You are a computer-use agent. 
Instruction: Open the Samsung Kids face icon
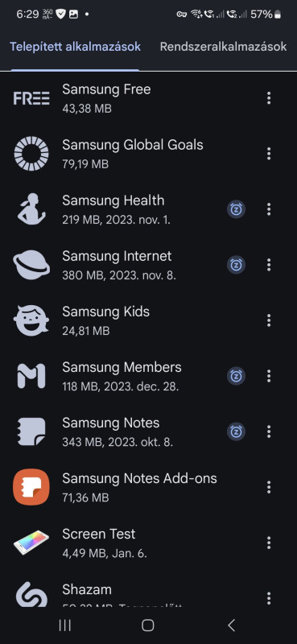point(31,320)
